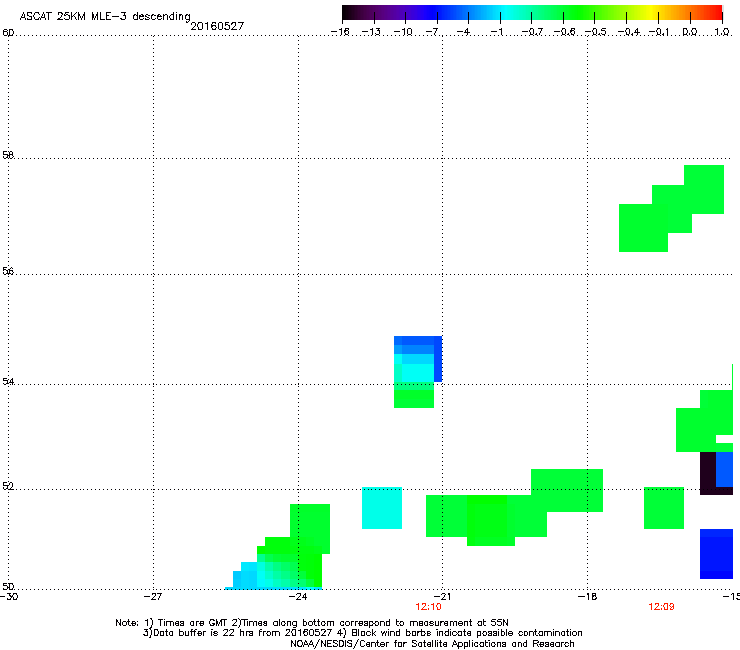Click the date label 20160527 under the title
The height and width of the screenshot is (650, 740).
coord(217,26)
